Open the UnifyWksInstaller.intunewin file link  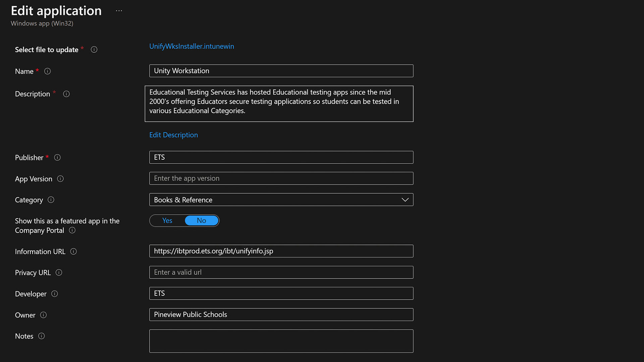[x=192, y=46]
